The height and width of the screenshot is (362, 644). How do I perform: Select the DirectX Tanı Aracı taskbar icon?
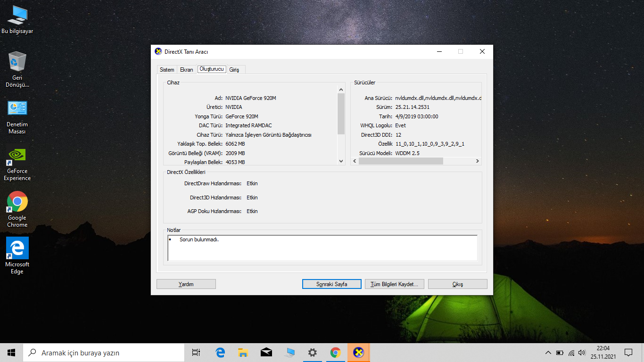(359, 353)
